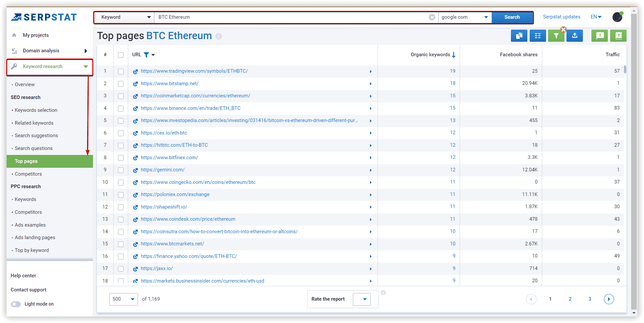Open the EN language dropdown

coord(596,17)
